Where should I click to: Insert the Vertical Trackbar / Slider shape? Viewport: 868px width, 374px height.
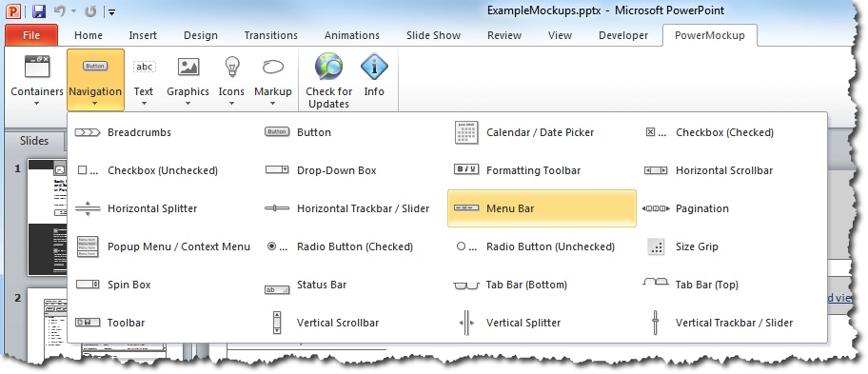tap(731, 323)
